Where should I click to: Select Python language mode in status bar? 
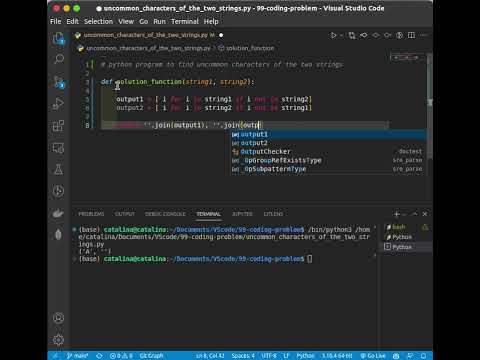pyautogui.click(x=305, y=356)
